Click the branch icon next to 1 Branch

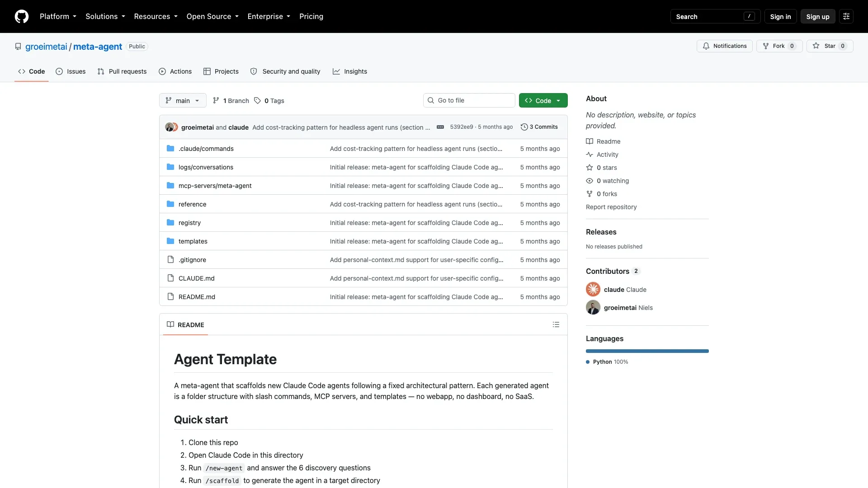216,101
